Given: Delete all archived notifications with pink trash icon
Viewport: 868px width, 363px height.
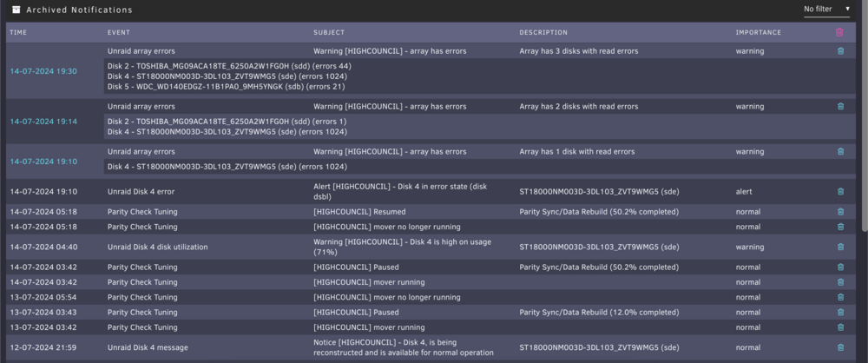Looking at the screenshot, I should (839, 32).
